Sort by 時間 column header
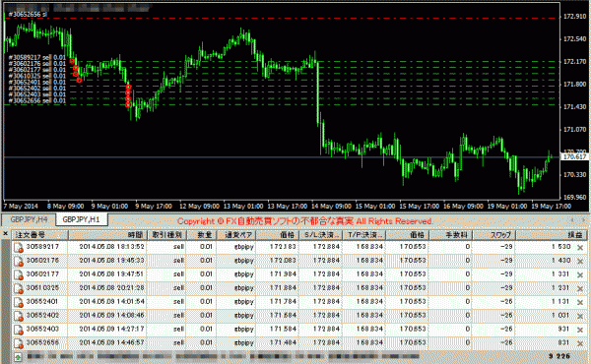591x364 pixels. [107, 235]
